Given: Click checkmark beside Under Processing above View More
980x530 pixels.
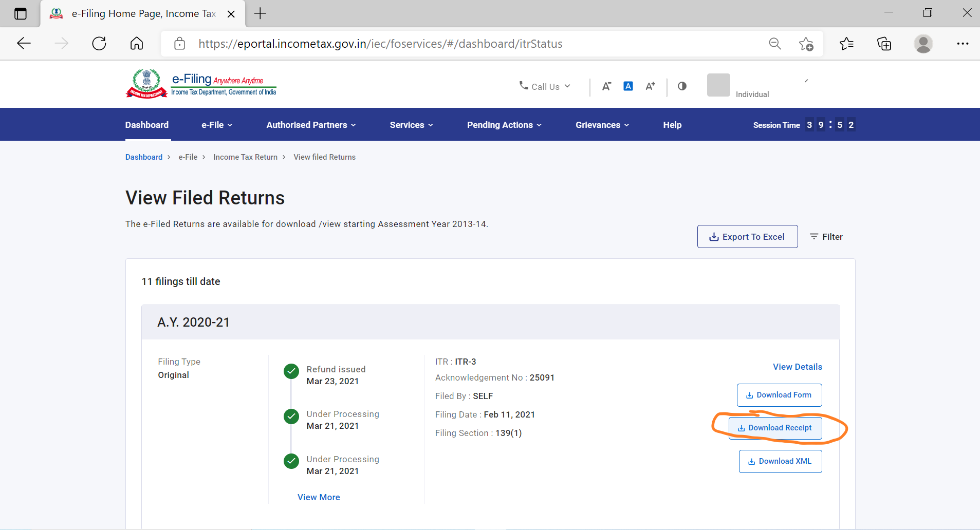Looking at the screenshot, I should click(291, 461).
